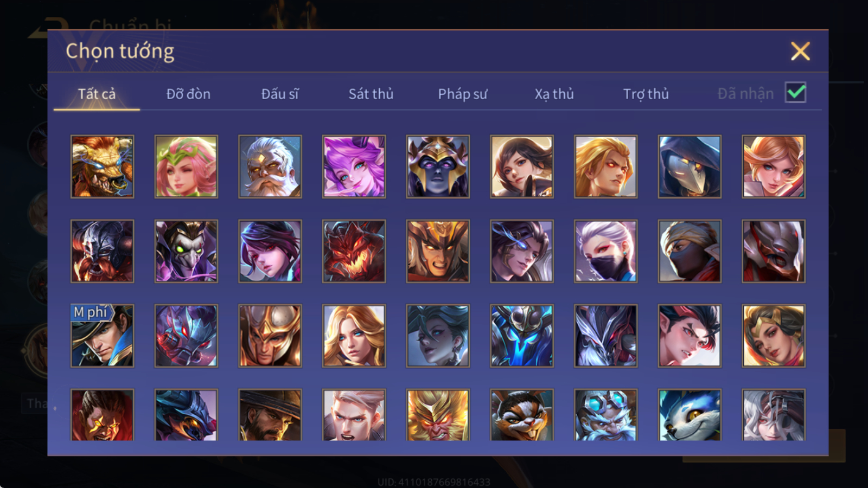The image size is (868, 488).
Task: Pick the red fiery demon hero
Action: pos(354,251)
